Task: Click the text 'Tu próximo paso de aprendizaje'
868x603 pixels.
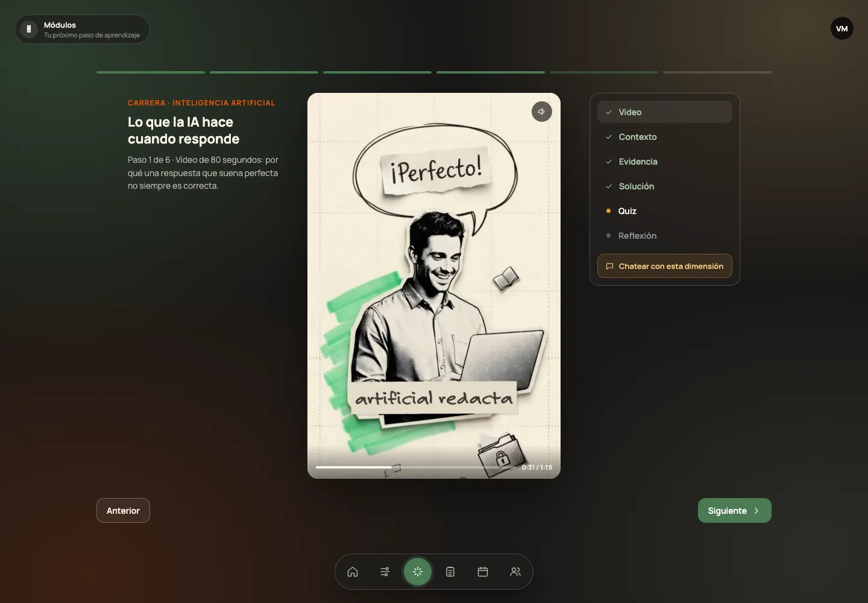Action: point(92,35)
